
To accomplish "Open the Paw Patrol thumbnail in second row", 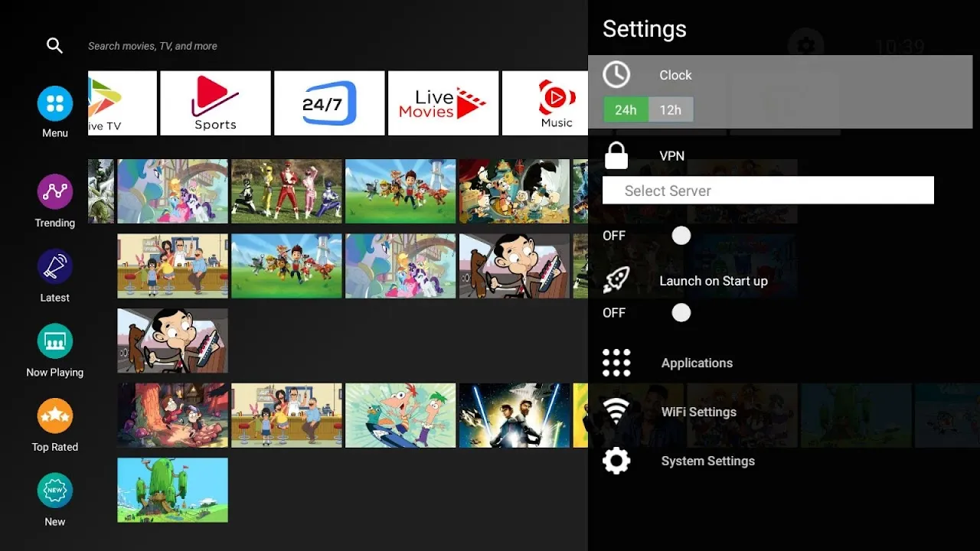I will point(286,266).
